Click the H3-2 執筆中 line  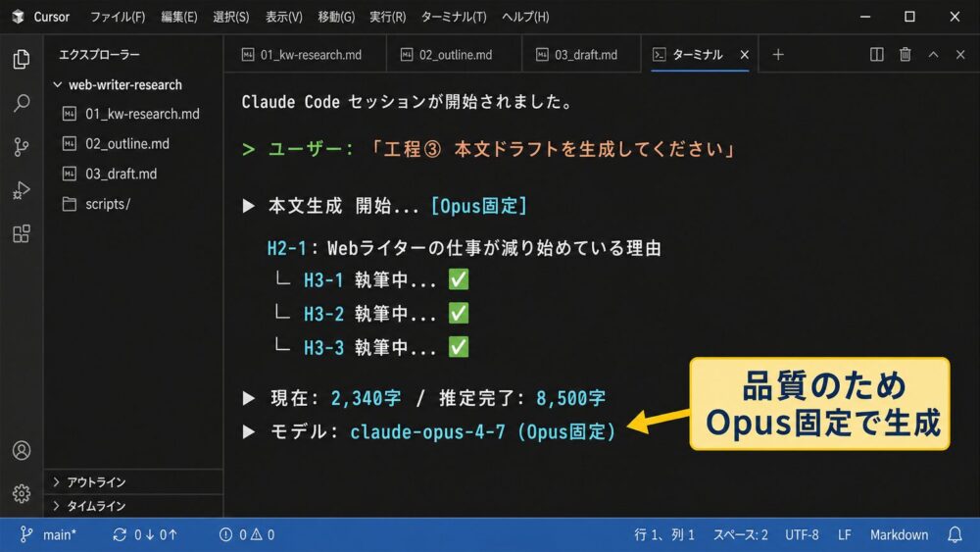373,313
